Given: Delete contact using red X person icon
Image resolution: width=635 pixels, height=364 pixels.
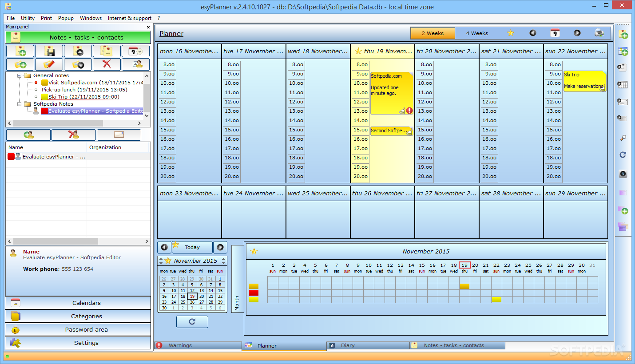Looking at the screenshot, I should (74, 135).
